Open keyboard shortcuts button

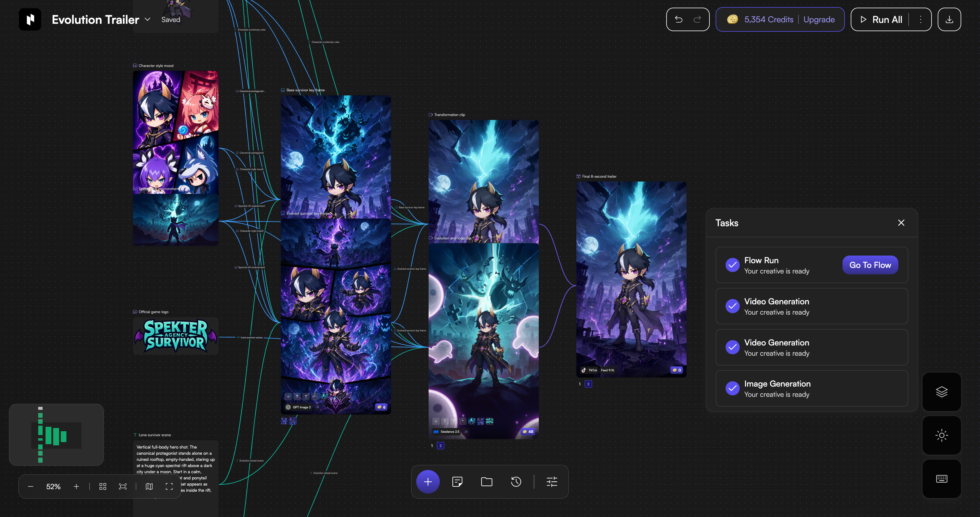[x=942, y=479]
